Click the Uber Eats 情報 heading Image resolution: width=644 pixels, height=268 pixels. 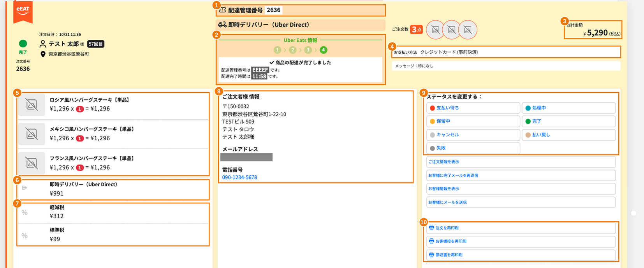pyautogui.click(x=300, y=40)
